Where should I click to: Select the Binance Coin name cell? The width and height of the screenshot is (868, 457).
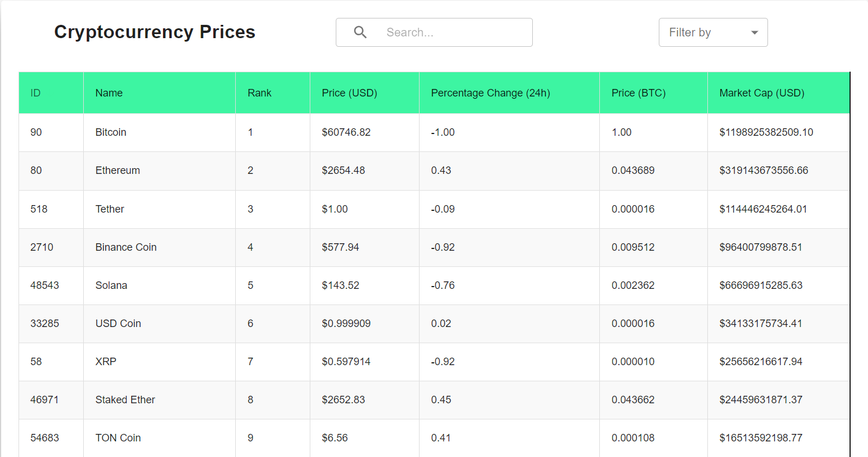pos(159,247)
